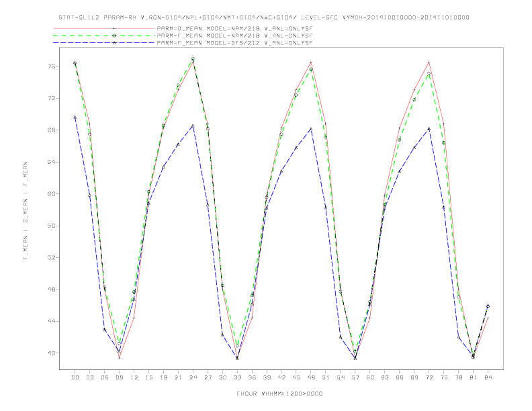
Task: Click x-axis forecast hour label 39
Action: (267, 377)
